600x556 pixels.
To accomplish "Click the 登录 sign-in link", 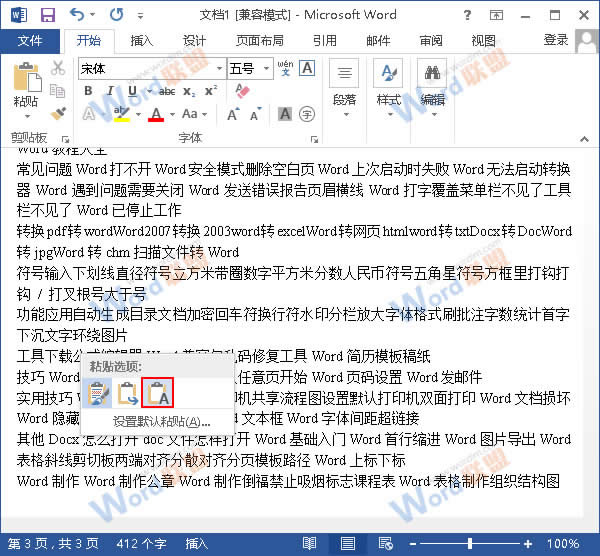I will (x=556, y=40).
